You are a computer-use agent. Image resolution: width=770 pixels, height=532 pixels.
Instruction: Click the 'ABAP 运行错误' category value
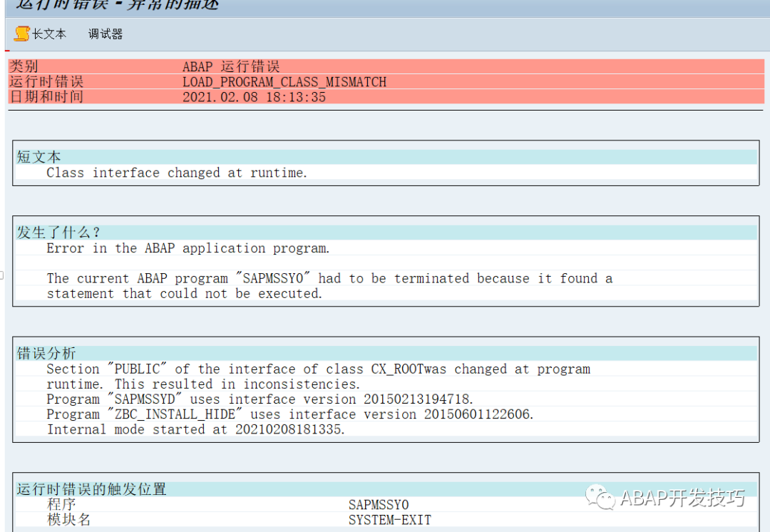click(x=231, y=66)
